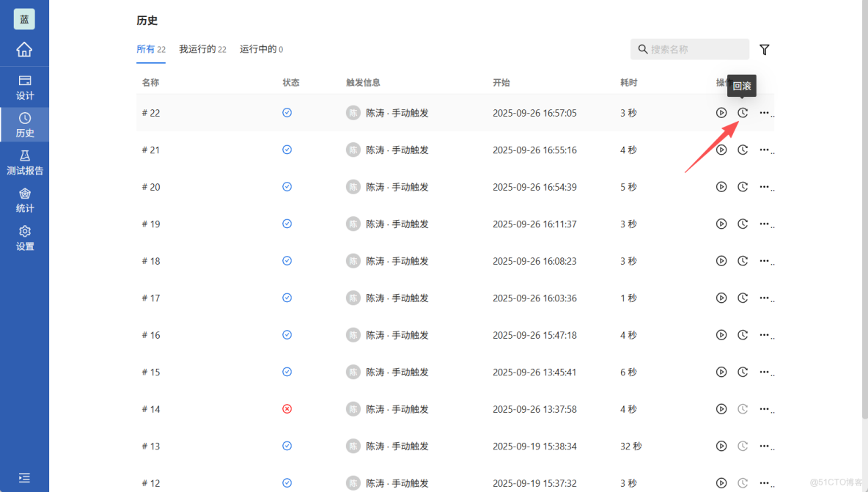This screenshot has height=492, width=868.
Task: Run #21 again using its play icon
Action: pos(721,150)
